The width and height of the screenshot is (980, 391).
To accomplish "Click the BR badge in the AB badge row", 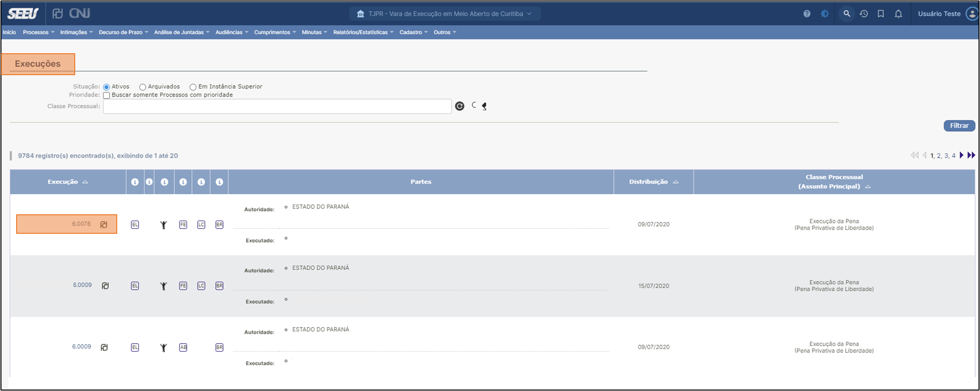I will pos(219,347).
